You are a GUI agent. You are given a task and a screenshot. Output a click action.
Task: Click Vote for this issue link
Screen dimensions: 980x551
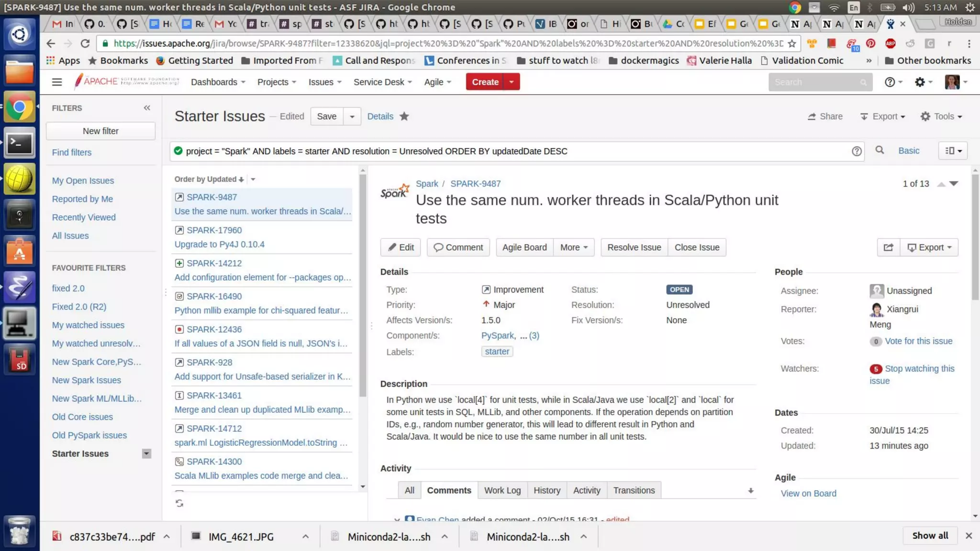point(918,341)
